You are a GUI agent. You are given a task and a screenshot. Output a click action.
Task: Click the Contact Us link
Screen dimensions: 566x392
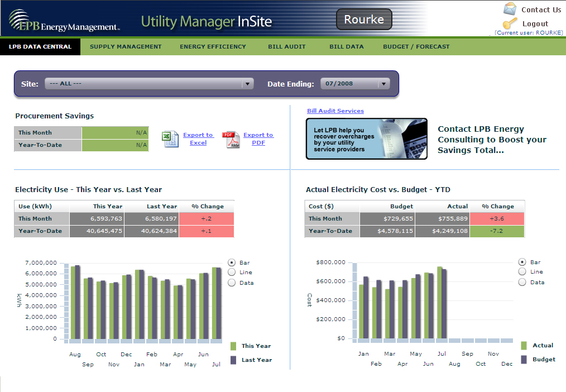coord(541,9)
